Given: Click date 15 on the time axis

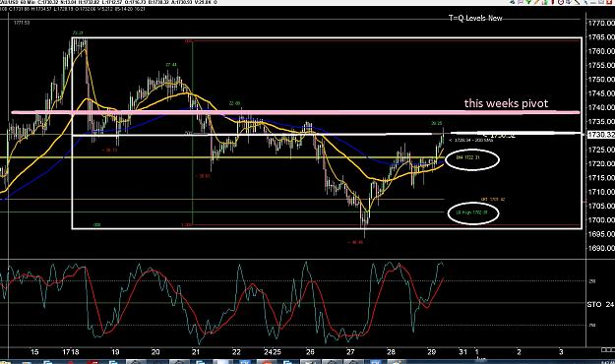Looking at the screenshot, I should [34, 352].
